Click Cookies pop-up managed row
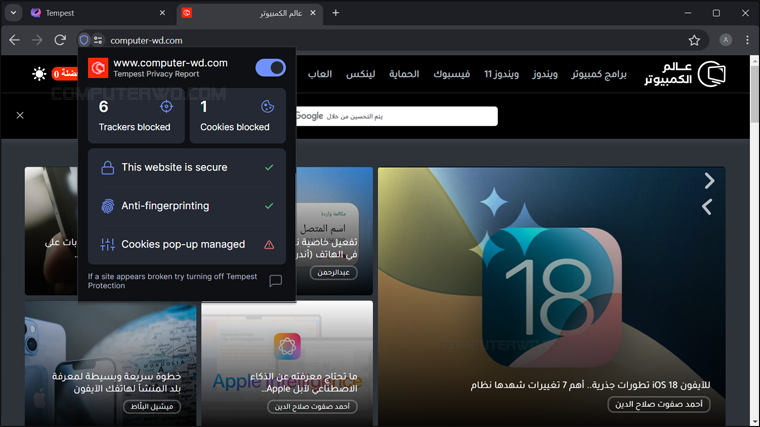Screen dimensions: 760x427 187,244
